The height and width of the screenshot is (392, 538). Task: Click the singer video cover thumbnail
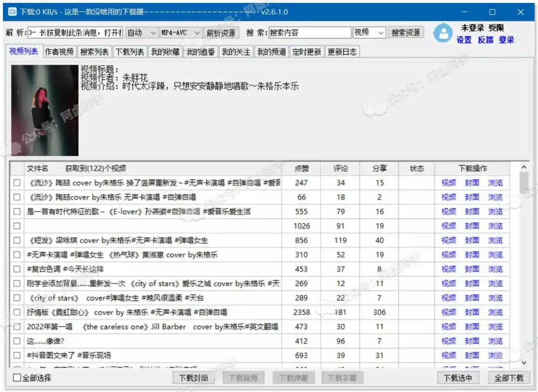45,111
